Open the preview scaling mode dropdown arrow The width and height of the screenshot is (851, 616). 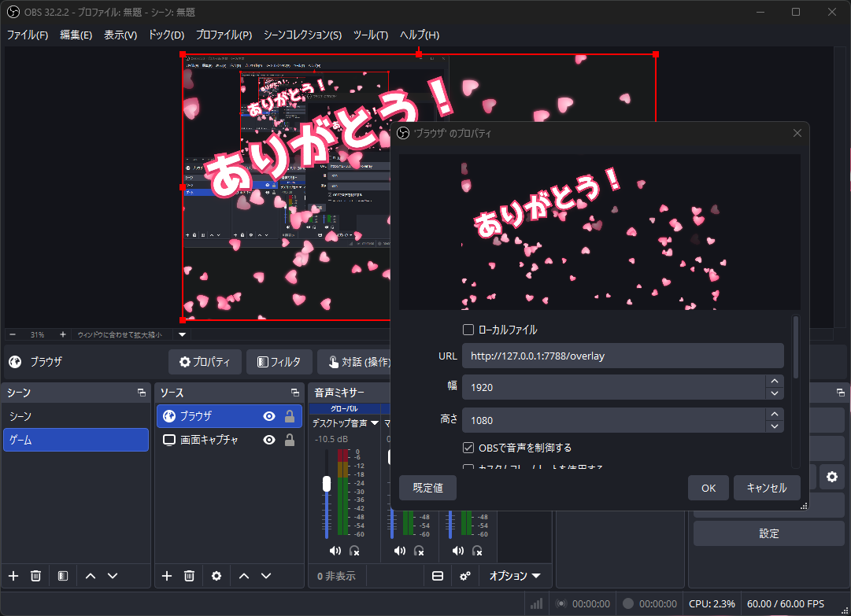(183, 334)
